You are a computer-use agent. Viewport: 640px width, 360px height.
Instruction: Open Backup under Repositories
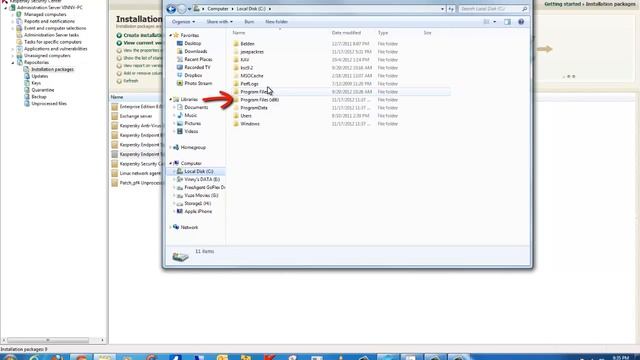tap(39, 97)
